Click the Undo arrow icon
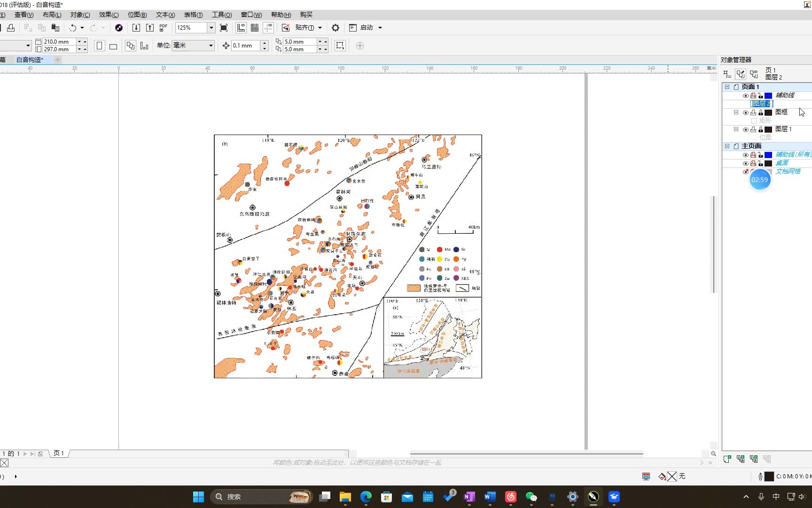The image size is (812, 508). 72,28
